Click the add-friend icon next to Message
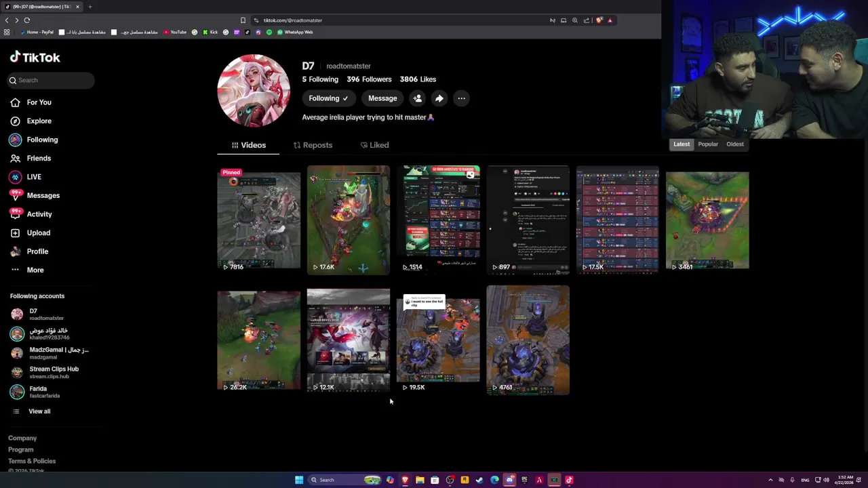 [x=418, y=98]
